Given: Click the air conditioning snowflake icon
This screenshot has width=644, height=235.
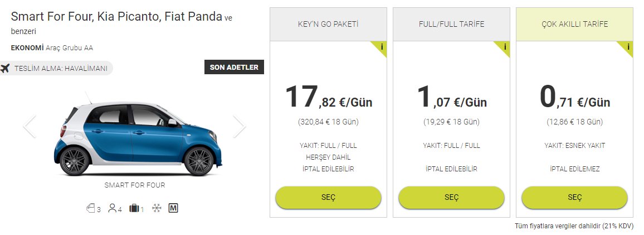Looking at the screenshot, I should (x=157, y=209).
